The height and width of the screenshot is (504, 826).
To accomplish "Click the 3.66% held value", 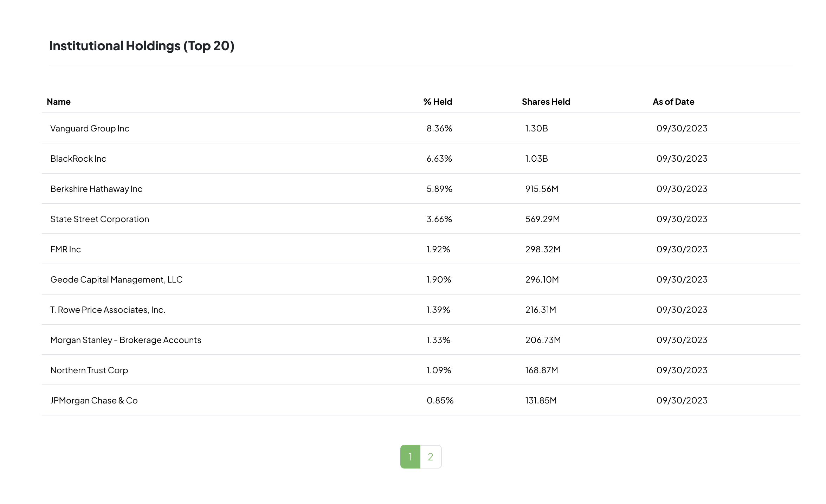I will [439, 219].
